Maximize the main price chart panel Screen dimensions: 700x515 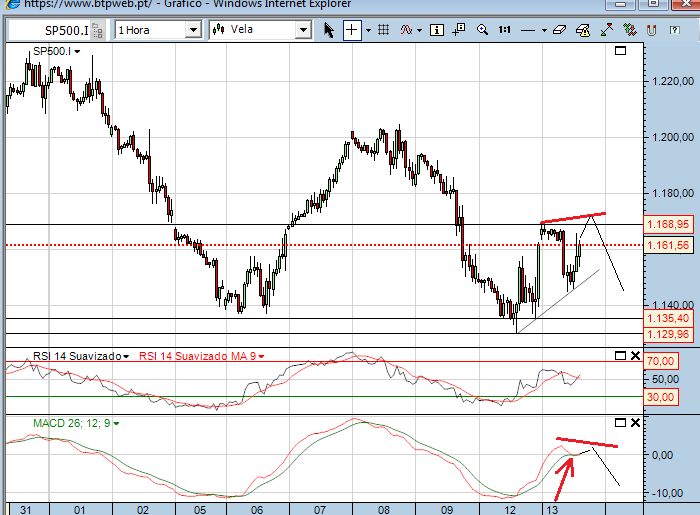(620, 51)
